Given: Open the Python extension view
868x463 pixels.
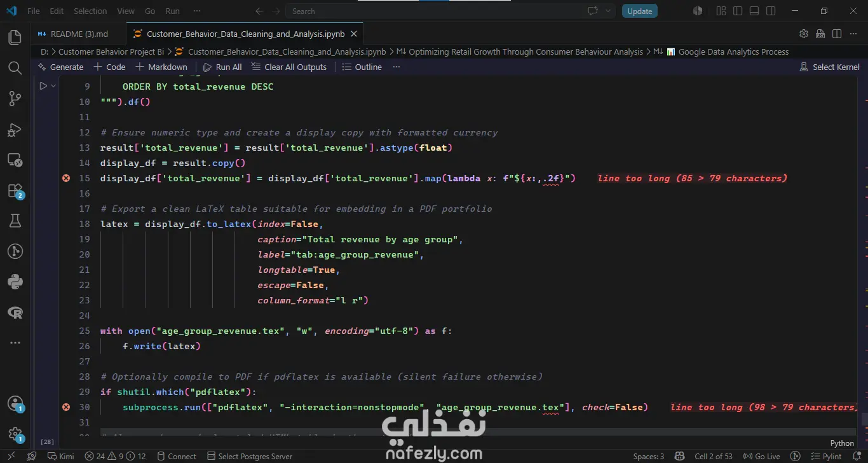Looking at the screenshot, I should (x=15, y=282).
